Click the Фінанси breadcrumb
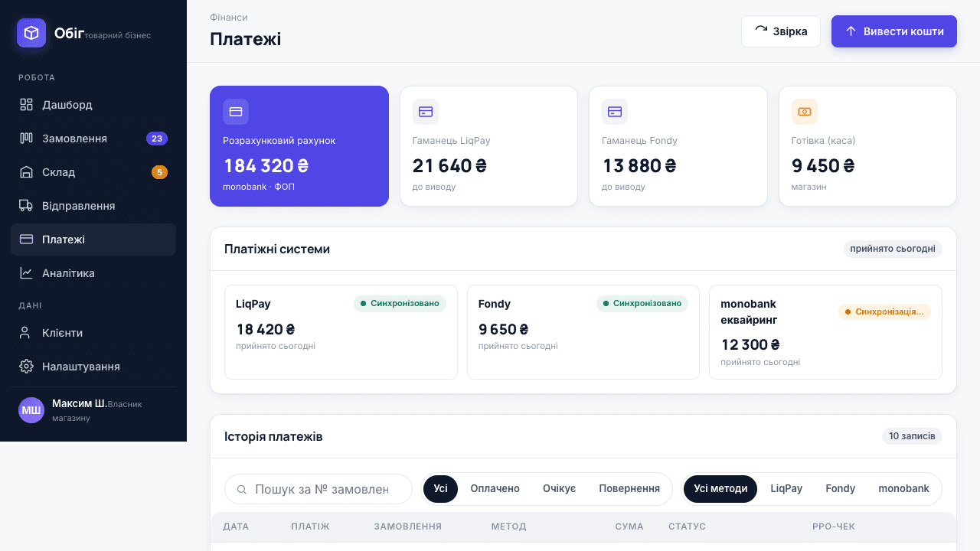 pos(229,17)
